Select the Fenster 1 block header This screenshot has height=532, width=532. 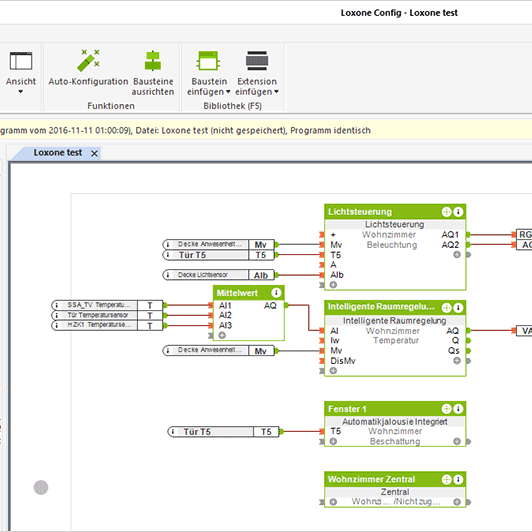pos(395,409)
